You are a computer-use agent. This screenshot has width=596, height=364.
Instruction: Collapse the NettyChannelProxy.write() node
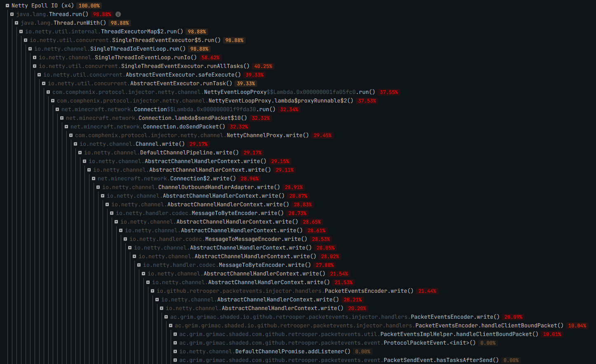[71, 135]
